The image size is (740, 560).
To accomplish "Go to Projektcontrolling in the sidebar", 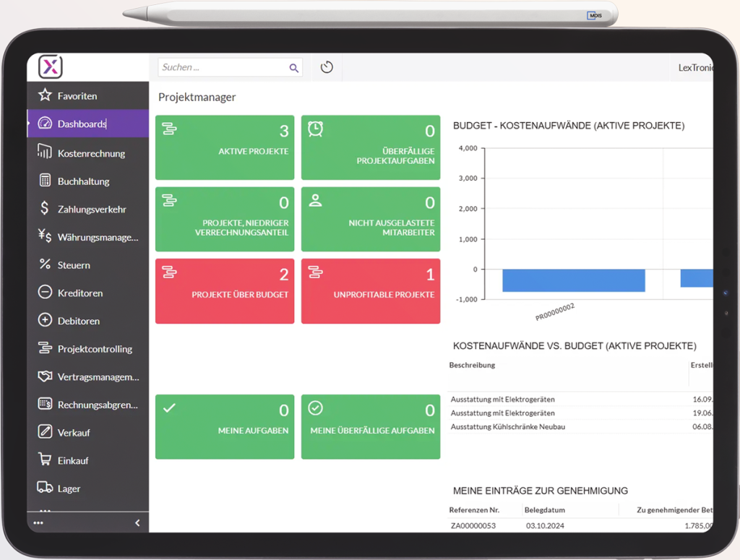I will [x=95, y=349].
